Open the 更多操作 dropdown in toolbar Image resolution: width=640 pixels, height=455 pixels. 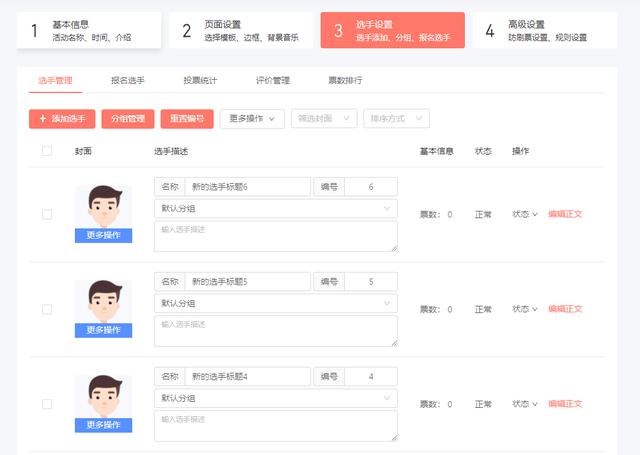[252, 119]
